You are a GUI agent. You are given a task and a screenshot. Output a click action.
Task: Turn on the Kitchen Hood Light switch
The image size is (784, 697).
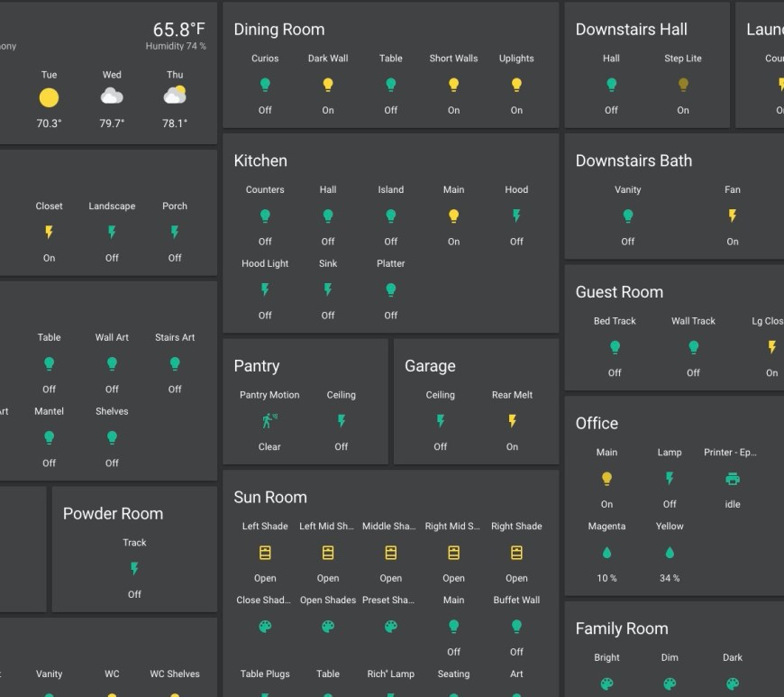(x=265, y=289)
